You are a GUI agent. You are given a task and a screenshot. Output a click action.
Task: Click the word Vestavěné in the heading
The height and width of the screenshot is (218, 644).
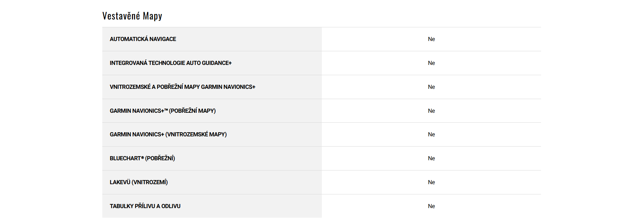(x=121, y=16)
